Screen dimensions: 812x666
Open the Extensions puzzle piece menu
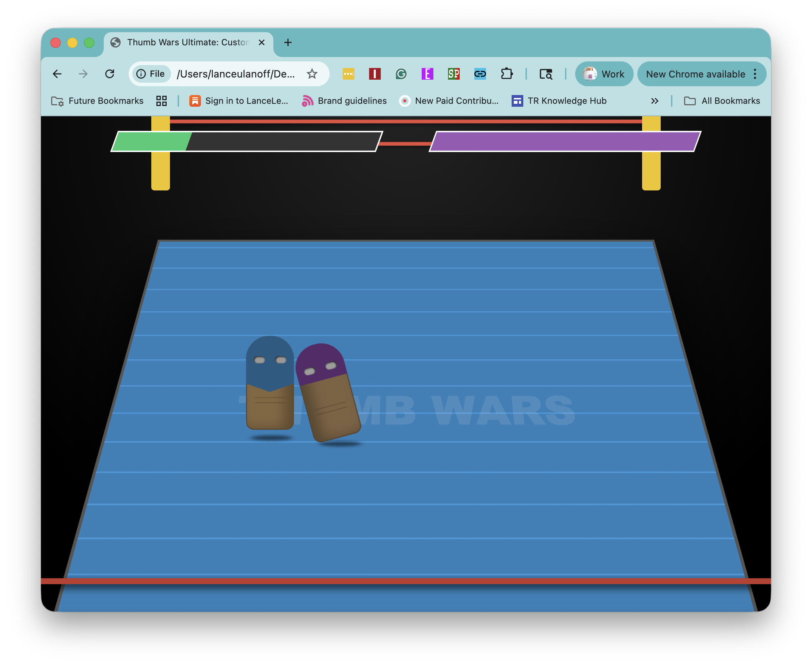(x=507, y=74)
